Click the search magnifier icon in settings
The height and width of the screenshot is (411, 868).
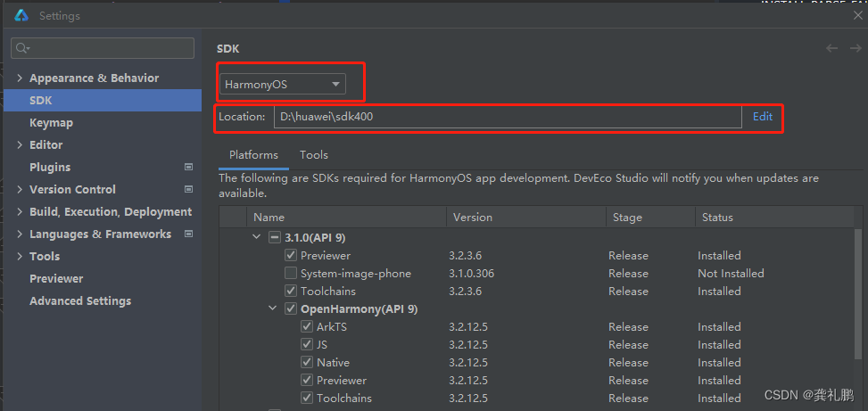tap(21, 48)
